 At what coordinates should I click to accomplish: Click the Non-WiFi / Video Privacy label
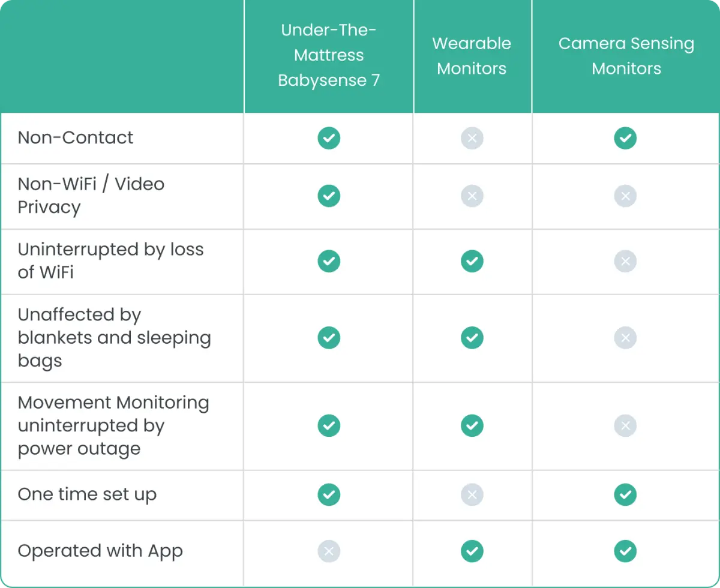91,196
